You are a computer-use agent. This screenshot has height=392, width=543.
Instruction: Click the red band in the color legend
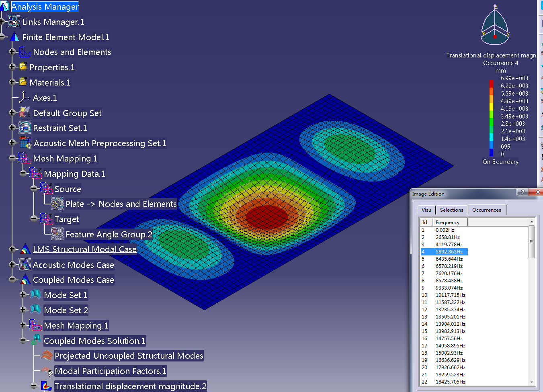pyautogui.click(x=491, y=84)
